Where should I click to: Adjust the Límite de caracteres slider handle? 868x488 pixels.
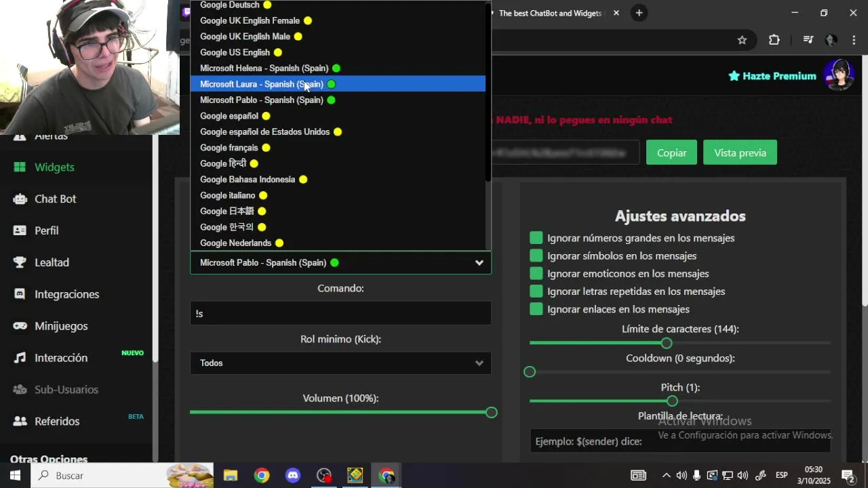[667, 343]
